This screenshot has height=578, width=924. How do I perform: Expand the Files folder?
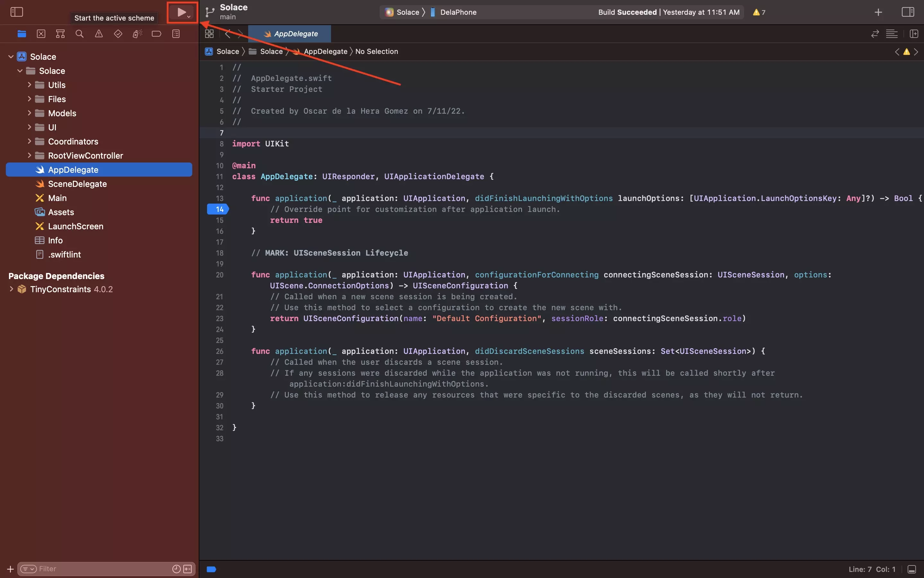pos(29,99)
